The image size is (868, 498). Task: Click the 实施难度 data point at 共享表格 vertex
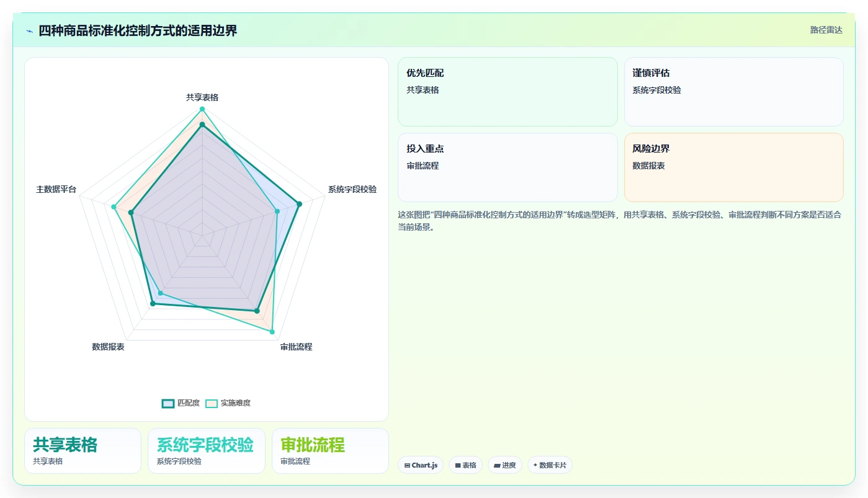pos(202,110)
